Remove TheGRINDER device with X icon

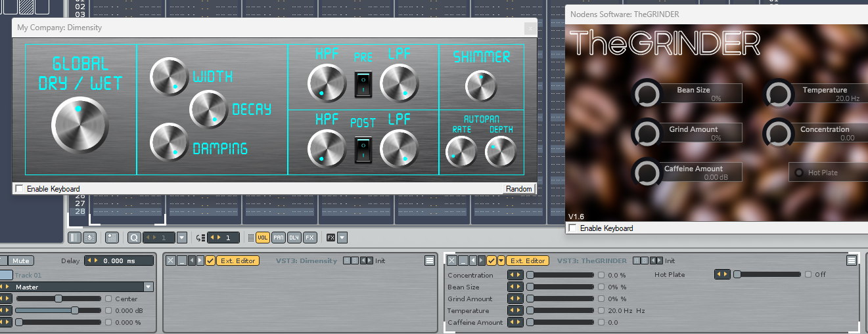452,261
